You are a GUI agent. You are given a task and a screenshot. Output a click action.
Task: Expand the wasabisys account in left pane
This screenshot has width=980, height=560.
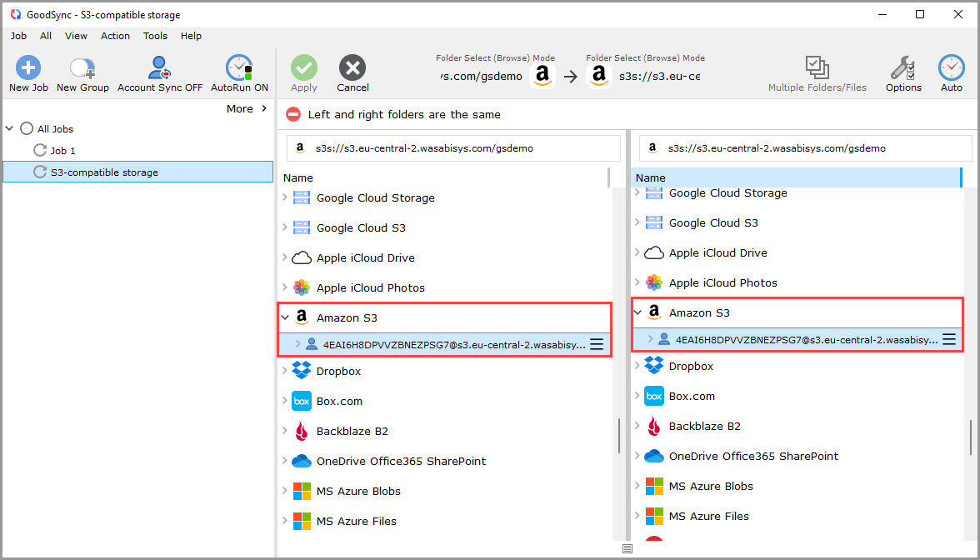[297, 344]
